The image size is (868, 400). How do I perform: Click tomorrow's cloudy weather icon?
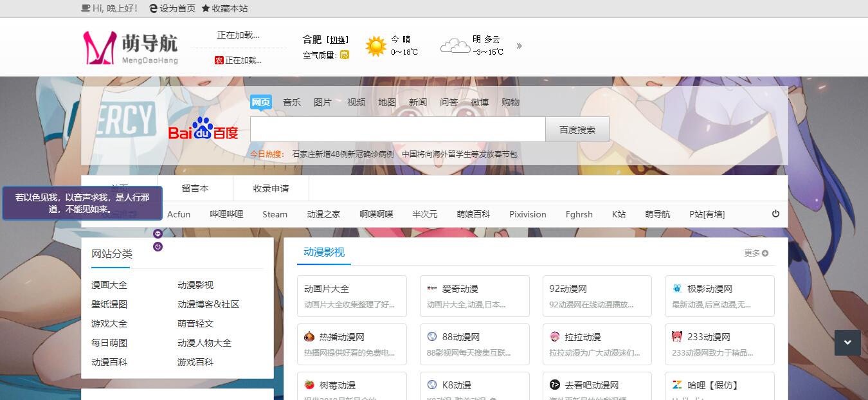coord(455,46)
